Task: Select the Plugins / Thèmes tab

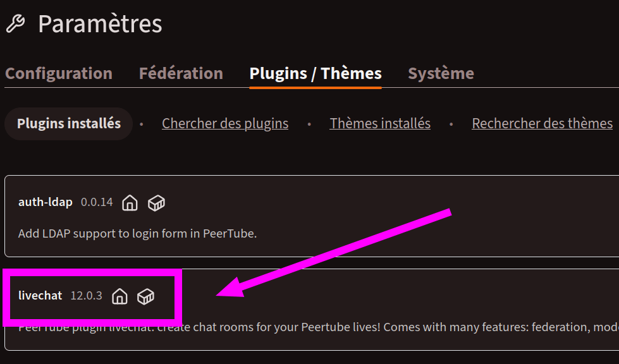Action: pos(316,73)
